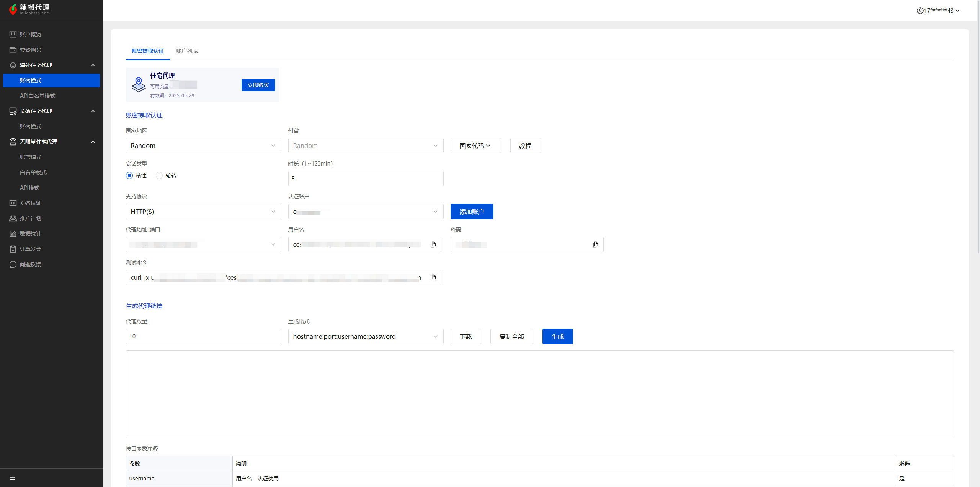The height and width of the screenshot is (487, 980).
Task: Open the 国家地区 Random dropdown
Action: coord(203,146)
